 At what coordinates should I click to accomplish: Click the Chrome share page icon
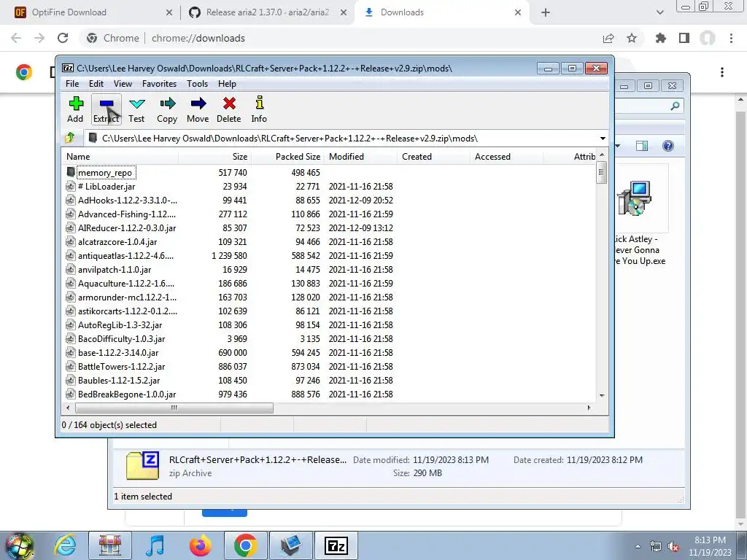(608, 38)
